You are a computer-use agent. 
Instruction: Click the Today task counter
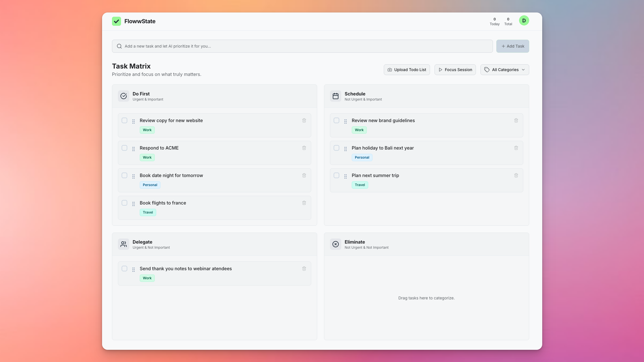(495, 22)
